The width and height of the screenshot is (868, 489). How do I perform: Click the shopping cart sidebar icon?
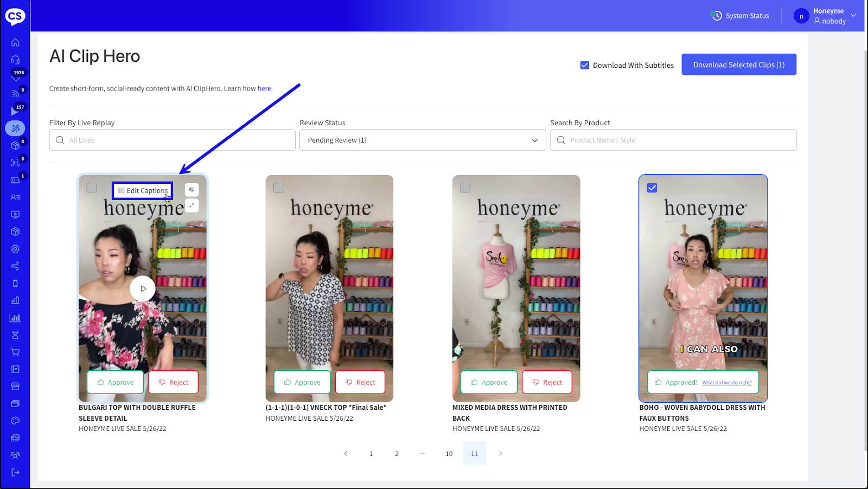pyautogui.click(x=15, y=352)
